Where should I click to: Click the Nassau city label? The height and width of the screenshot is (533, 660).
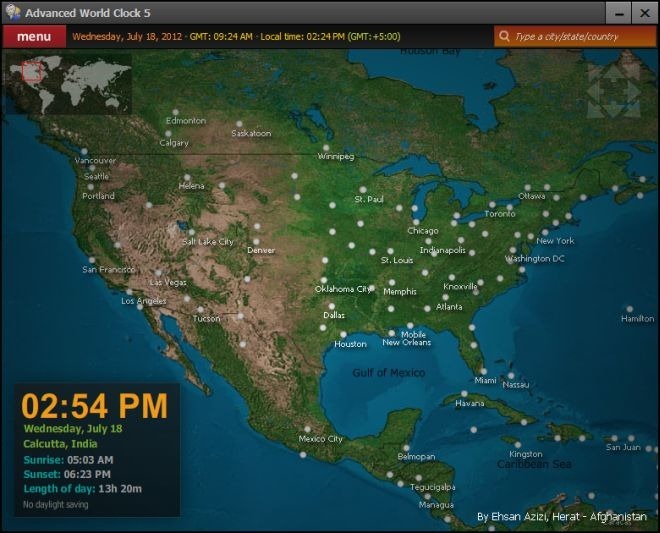(x=516, y=385)
